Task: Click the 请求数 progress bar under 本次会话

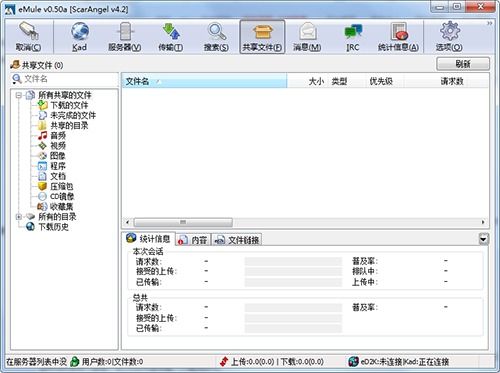Action: pos(293,261)
